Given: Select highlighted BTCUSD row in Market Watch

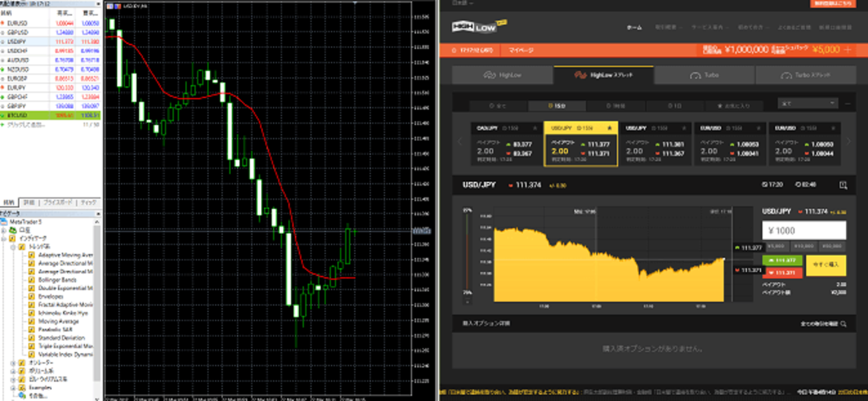Looking at the screenshot, I should coord(51,115).
